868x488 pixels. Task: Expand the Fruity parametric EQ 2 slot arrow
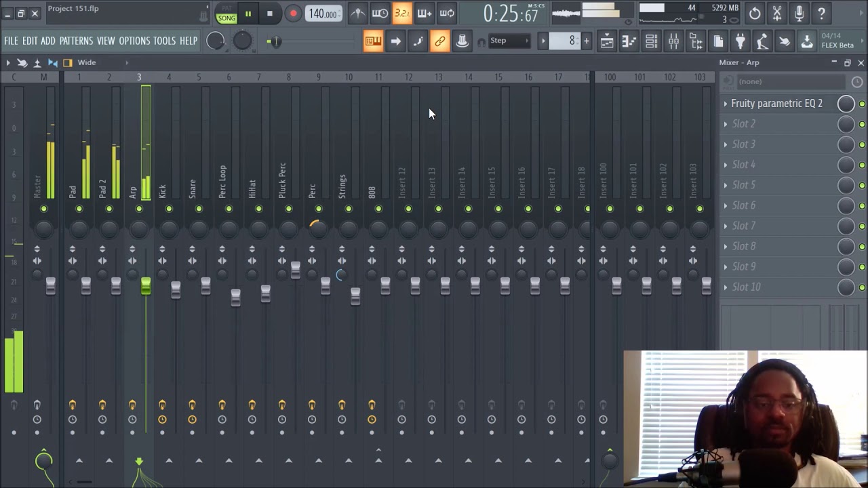point(726,104)
